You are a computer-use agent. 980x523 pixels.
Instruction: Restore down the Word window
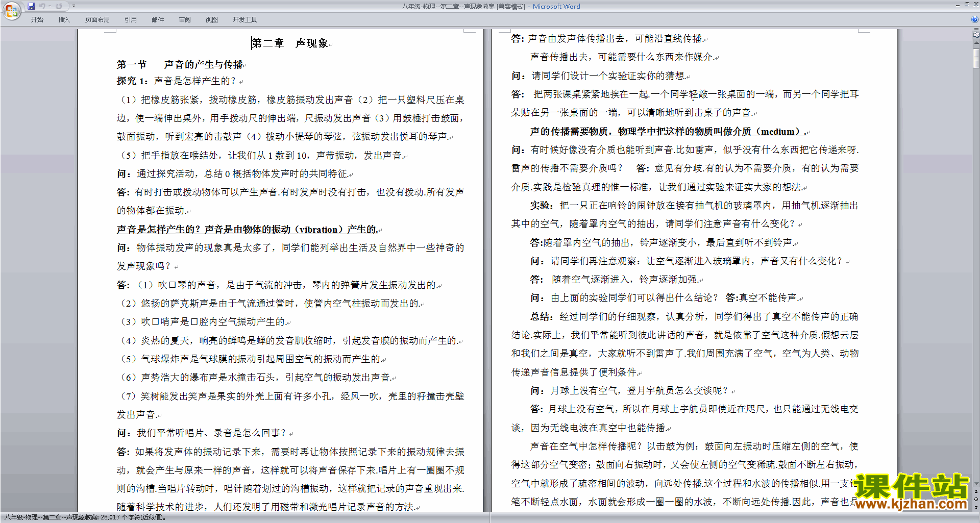click(x=967, y=4)
